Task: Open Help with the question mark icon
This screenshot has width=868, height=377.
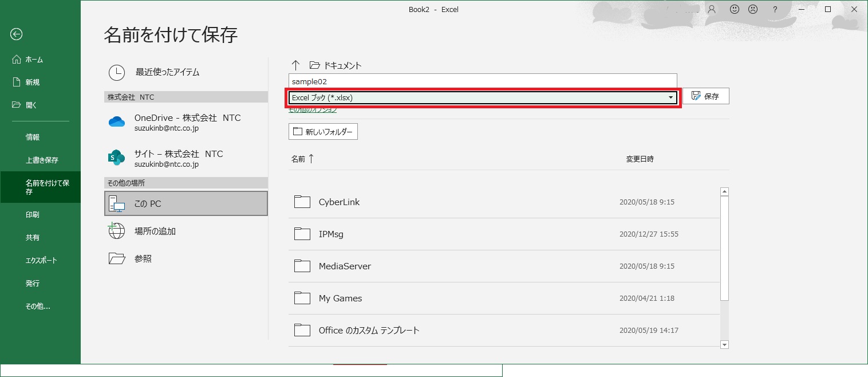Action: (x=775, y=9)
